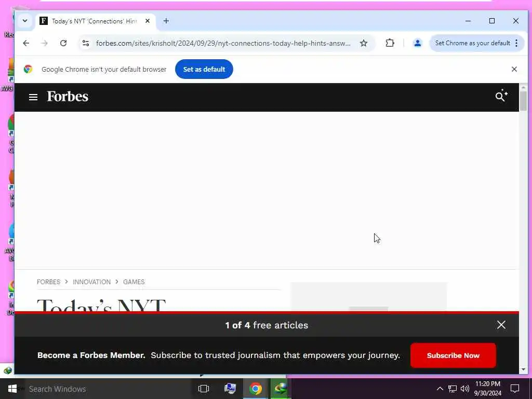
Task: Click the Become a Forbes Member text
Action: click(91, 355)
